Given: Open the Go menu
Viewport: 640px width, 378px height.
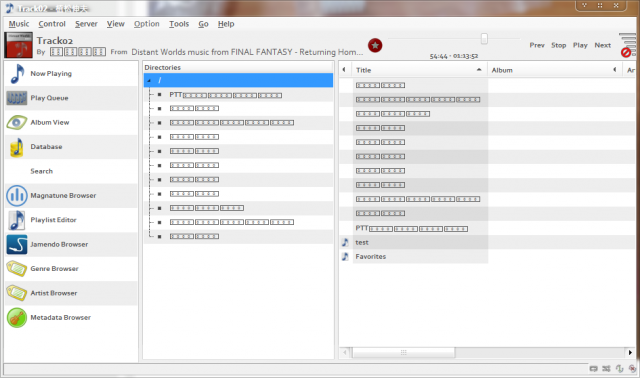Looking at the screenshot, I should tap(203, 24).
